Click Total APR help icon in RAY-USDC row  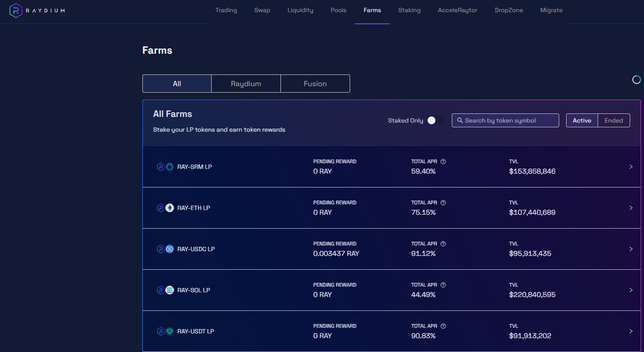click(x=443, y=244)
